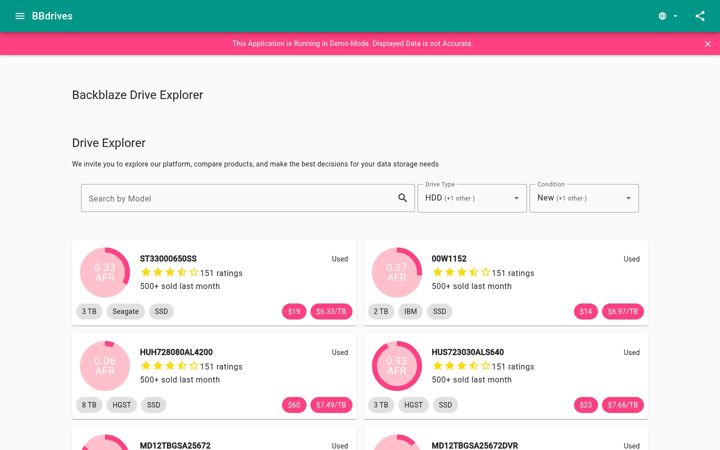Click the 0.33 AFR gauge

(105, 272)
